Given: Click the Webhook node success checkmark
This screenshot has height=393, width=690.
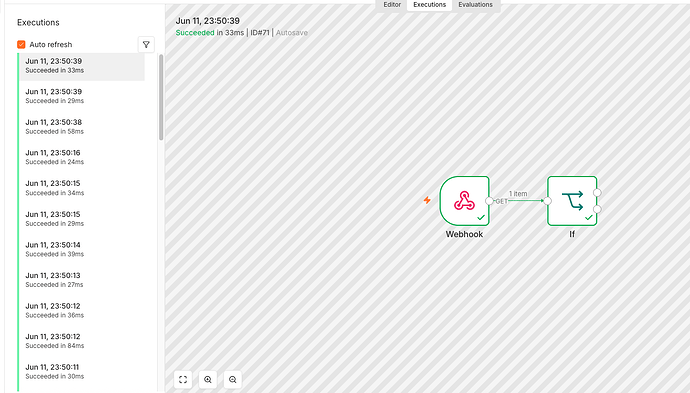Looking at the screenshot, I should point(481,217).
